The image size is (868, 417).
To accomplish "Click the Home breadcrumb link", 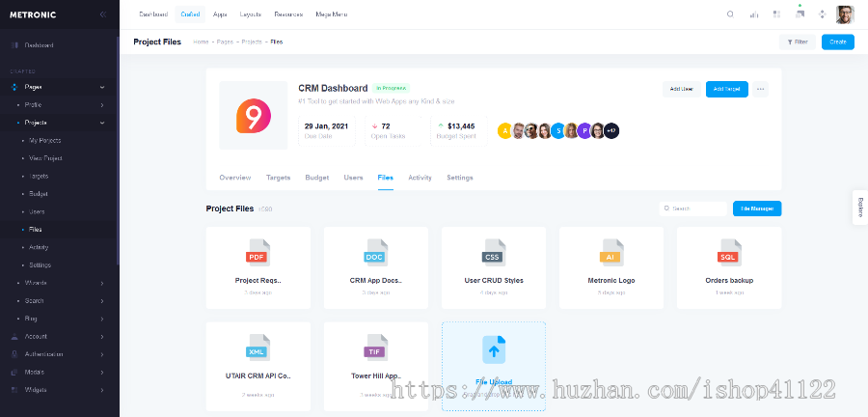I will [201, 42].
